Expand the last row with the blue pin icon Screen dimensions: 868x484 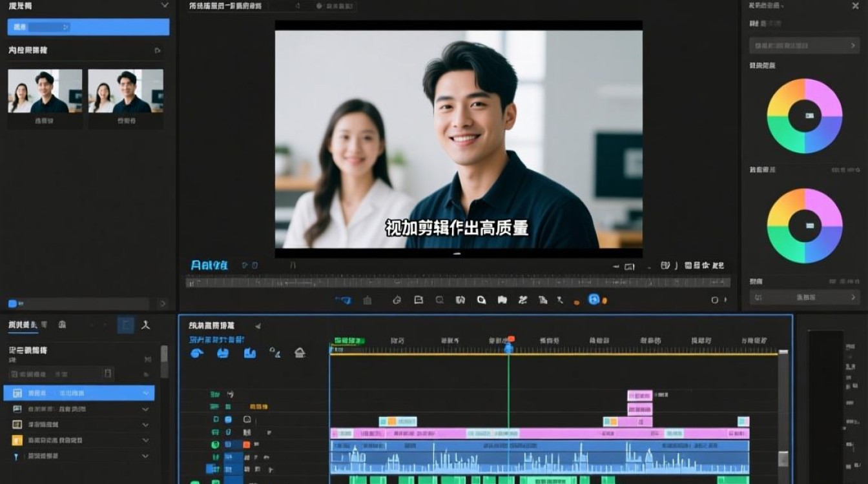[x=146, y=456]
